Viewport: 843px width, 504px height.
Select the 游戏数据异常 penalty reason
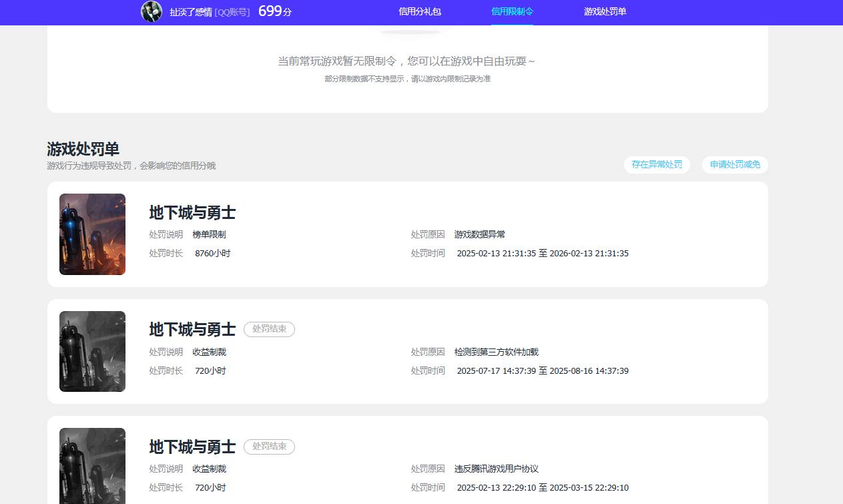click(479, 234)
